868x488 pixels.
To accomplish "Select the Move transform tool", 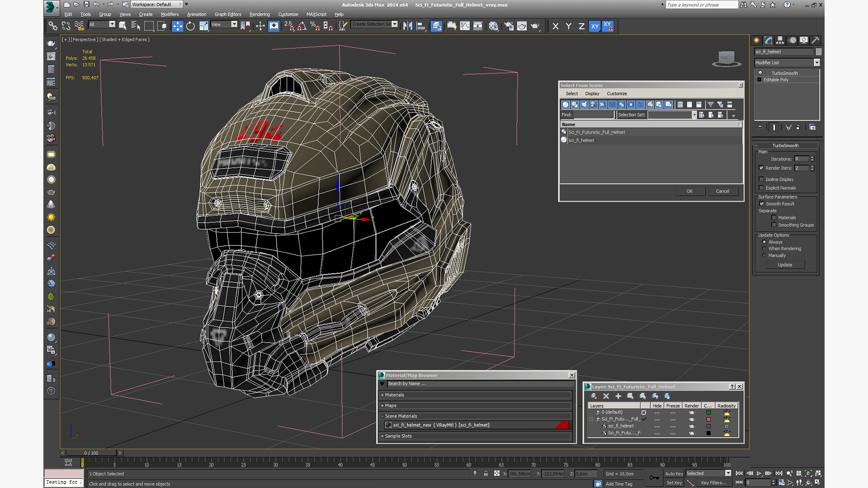I will click(x=177, y=26).
